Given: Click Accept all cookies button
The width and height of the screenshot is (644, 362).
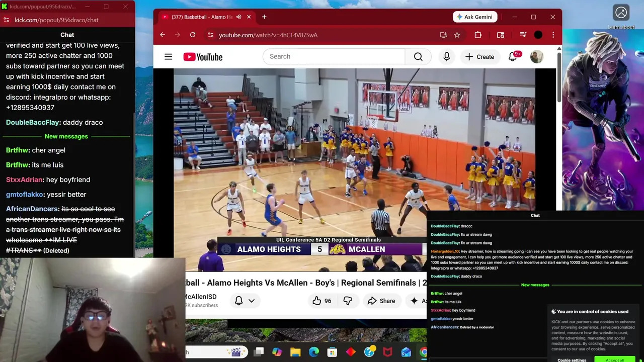Looking at the screenshot, I should pyautogui.click(x=614, y=360).
